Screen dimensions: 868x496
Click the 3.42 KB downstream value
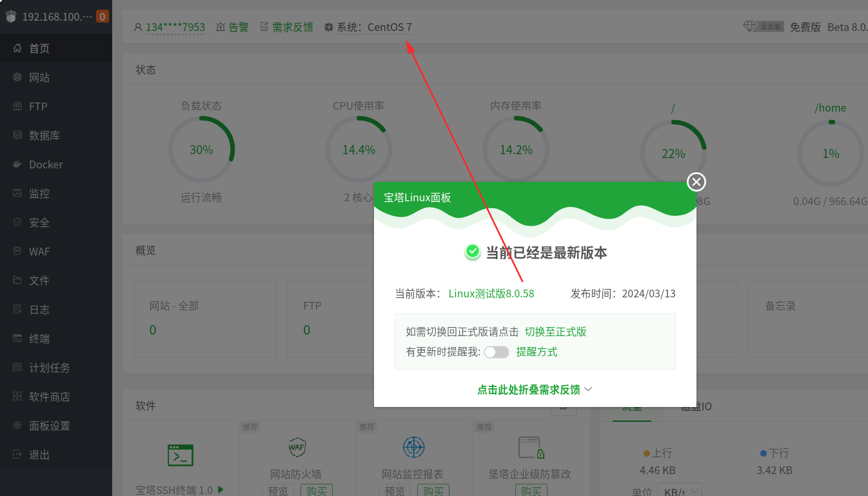(x=774, y=470)
